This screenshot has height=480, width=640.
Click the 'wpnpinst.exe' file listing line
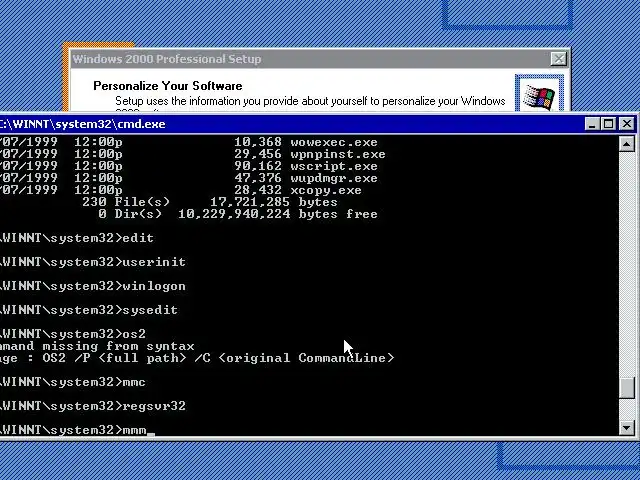pos(193,154)
